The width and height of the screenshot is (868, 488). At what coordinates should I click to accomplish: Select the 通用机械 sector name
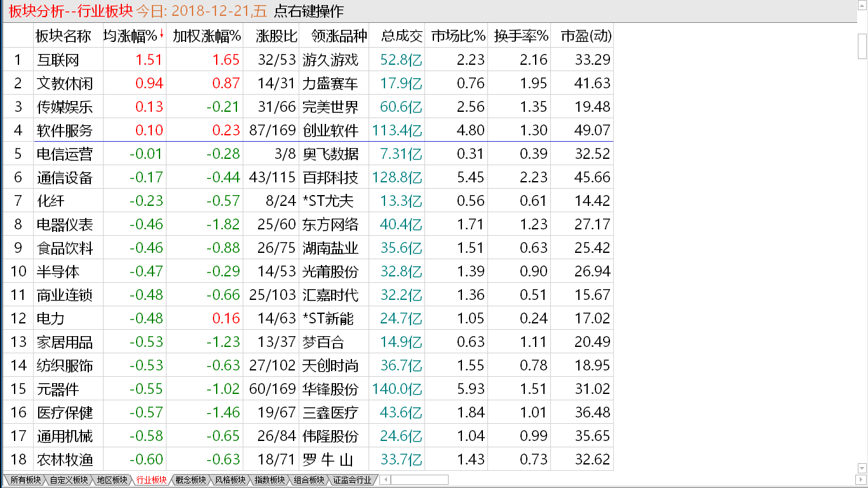[x=64, y=436]
